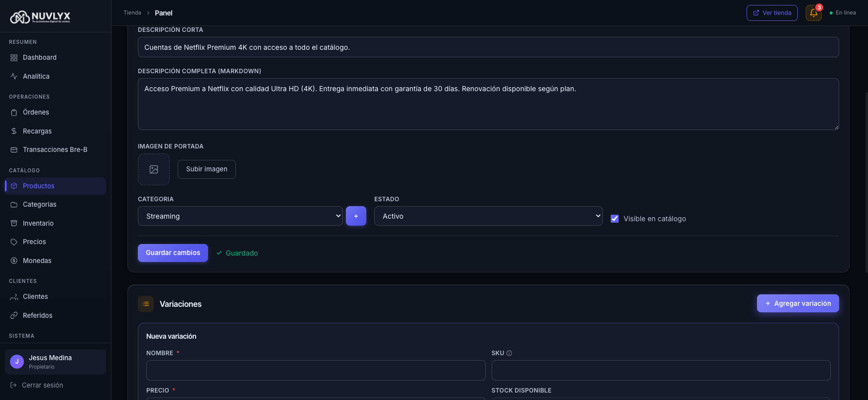Screen dimensions: 868x400
Task: Click Ver tienda button
Action: pyautogui.click(x=772, y=13)
